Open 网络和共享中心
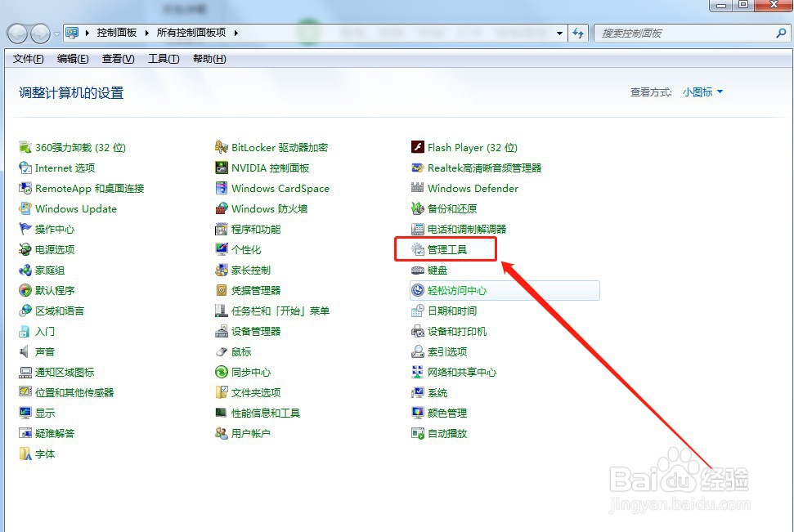Viewport: 794px width, 532px height. pyautogui.click(x=460, y=372)
